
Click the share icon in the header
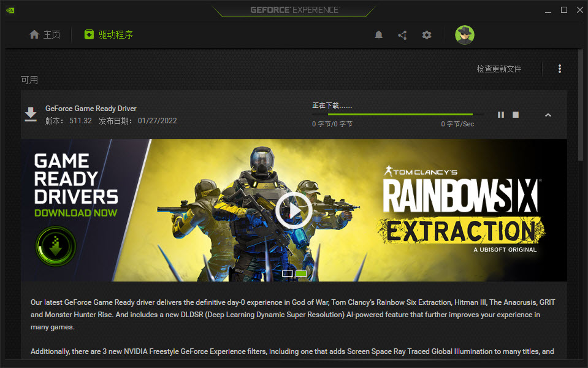pos(402,35)
